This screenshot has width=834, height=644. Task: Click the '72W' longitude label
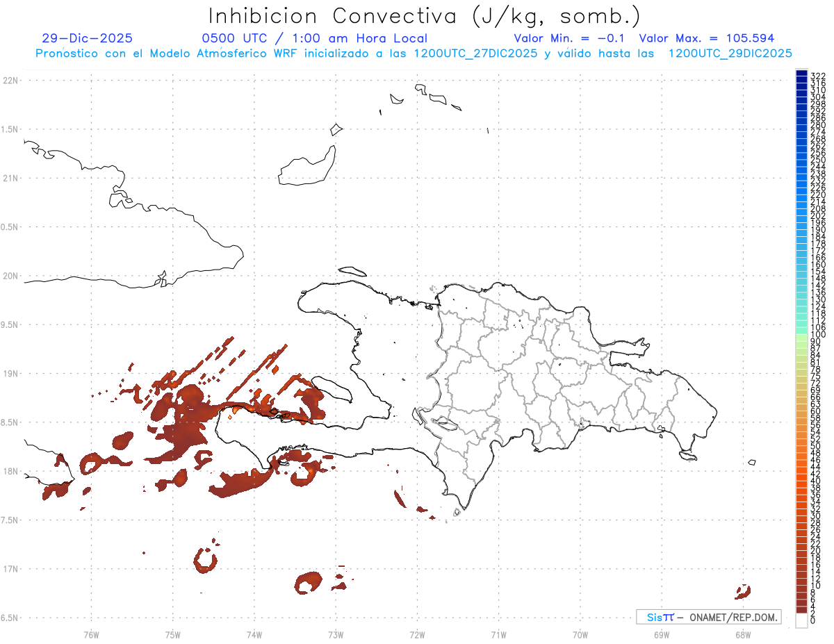pos(417,634)
